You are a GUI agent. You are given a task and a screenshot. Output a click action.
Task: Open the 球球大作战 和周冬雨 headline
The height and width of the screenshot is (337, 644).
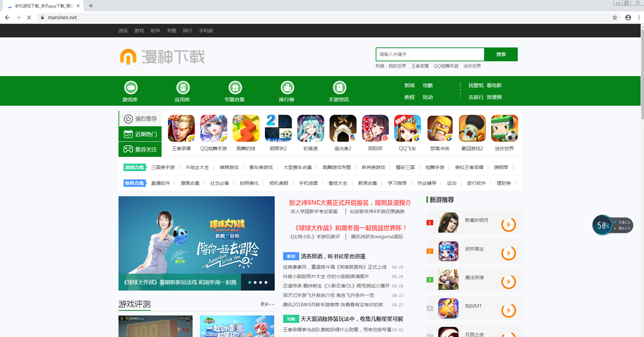click(x=350, y=228)
